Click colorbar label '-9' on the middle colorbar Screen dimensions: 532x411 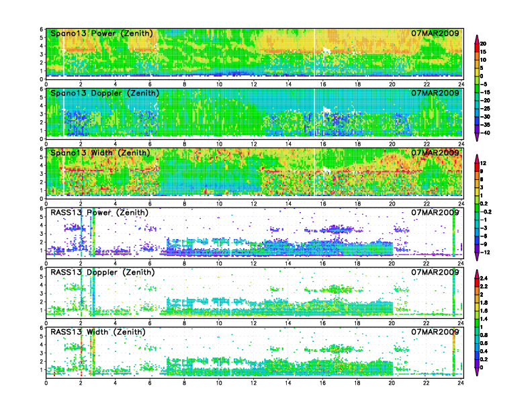click(x=484, y=244)
